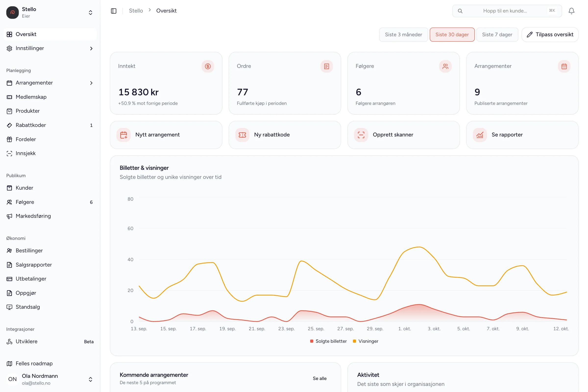Select the Siste 3 måneder period

[403, 35]
